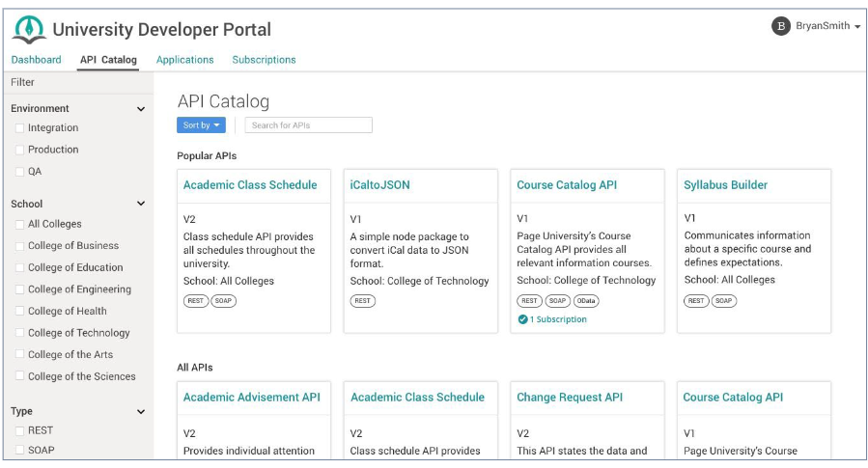Click REST tag on popular Academic Class Schedule
This screenshot has height=468, width=868.
coord(195,301)
